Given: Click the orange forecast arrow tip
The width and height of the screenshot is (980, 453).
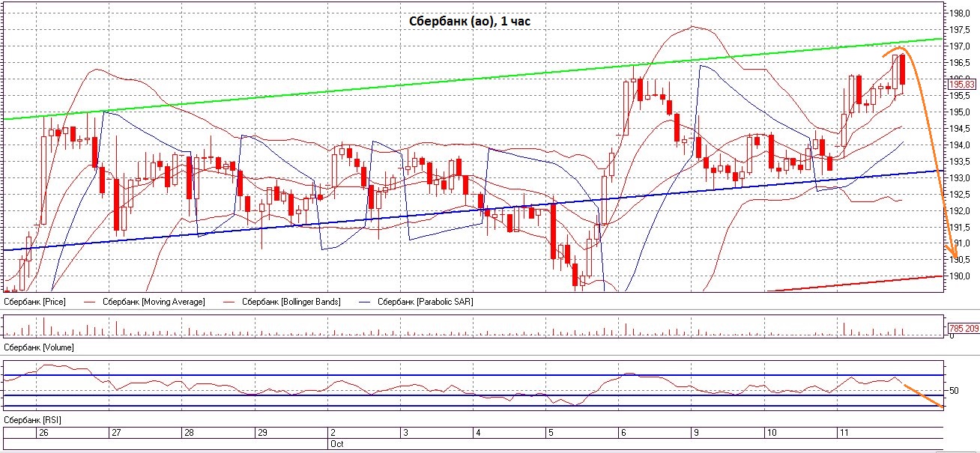Looking at the screenshot, I should (x=955, y=258).
